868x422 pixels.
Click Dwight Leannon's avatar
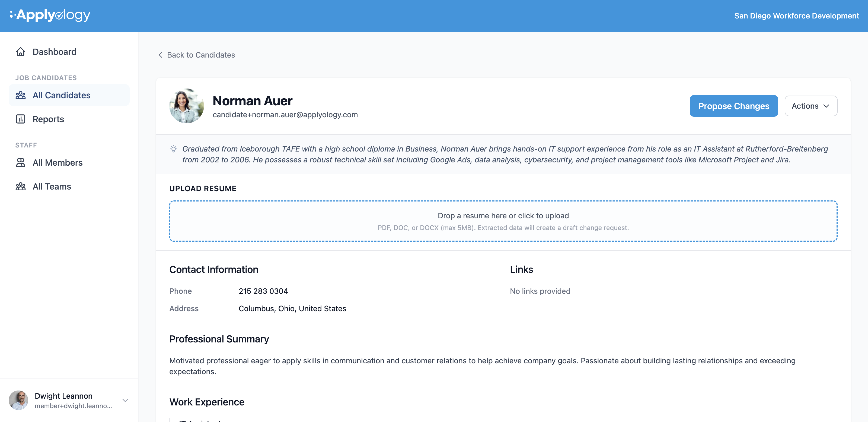(18, 400)
